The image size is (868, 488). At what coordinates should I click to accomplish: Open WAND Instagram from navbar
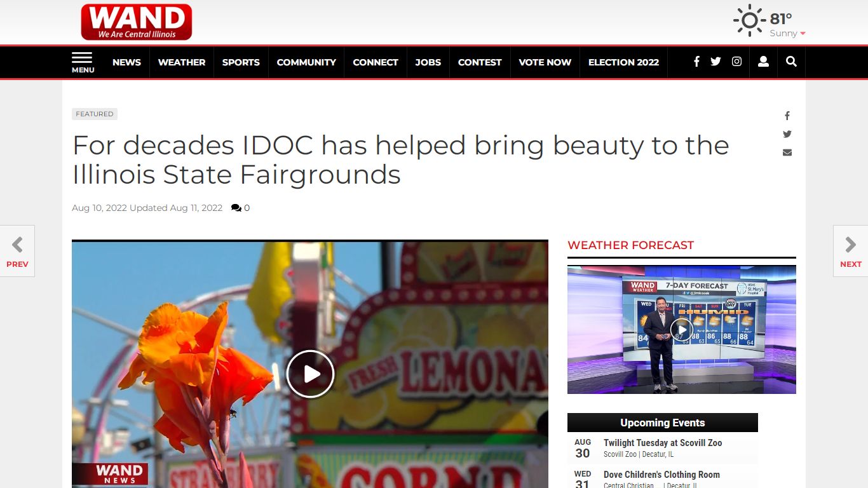click(736, 62)
